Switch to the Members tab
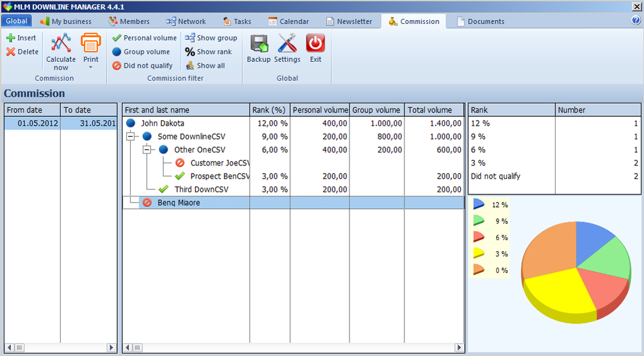Viewport: 644px width, 356px height. pyautogui.click(x=129, y=21)
